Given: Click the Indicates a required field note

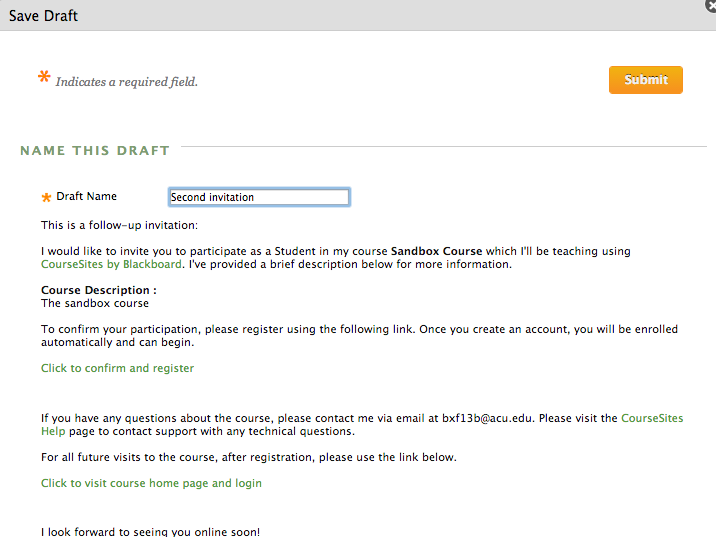Looking at the screenshot, I should [x=127, y=82].
